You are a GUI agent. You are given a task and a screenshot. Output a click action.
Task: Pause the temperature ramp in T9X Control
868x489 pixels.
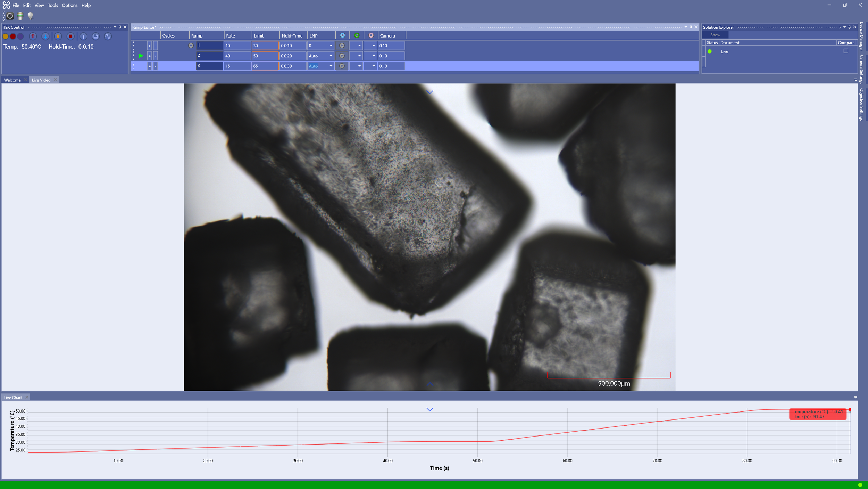(x=58, y=36)
